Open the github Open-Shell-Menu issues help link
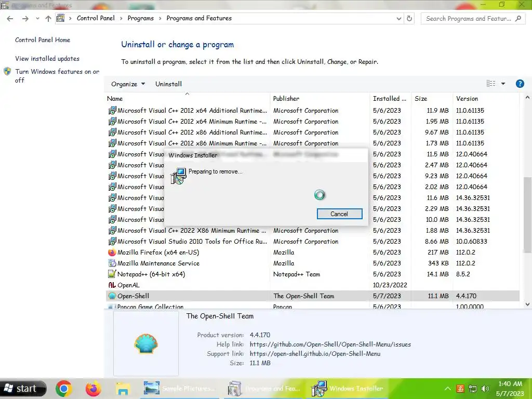 click(x=330, y=345)
